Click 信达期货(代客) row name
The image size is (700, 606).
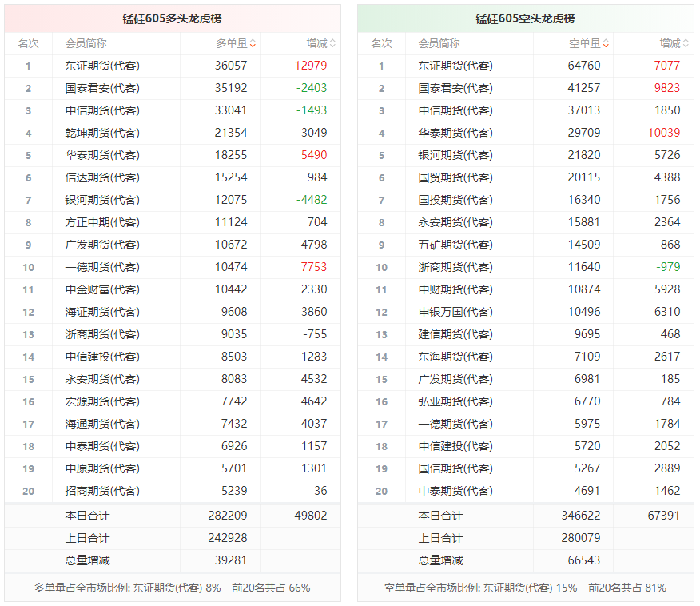click(x=102, y=177)
